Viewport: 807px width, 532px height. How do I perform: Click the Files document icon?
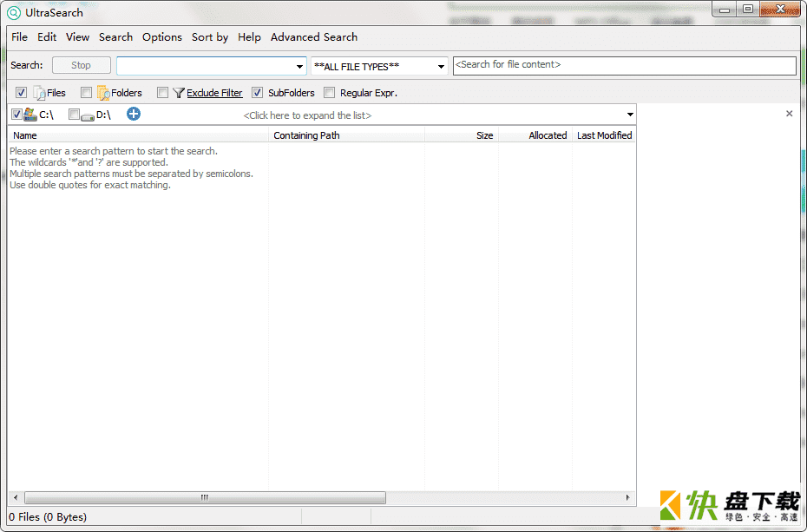click(39, 93)
